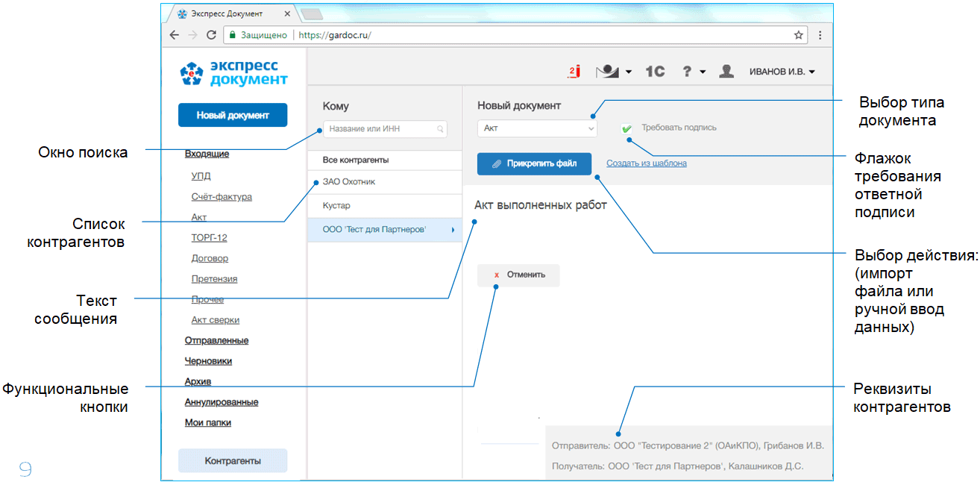Click the user profile silhouette icon

click(726, 72)
